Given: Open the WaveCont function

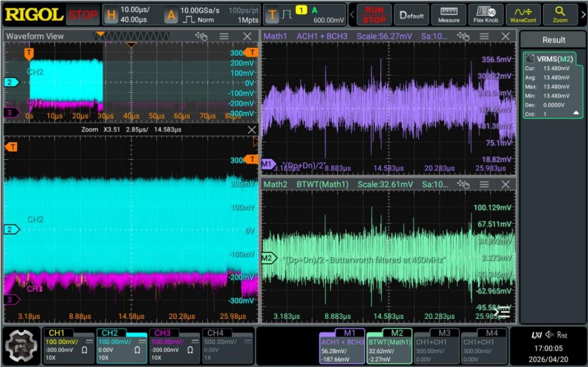Looking at the screenshot, I should [523, 15].
